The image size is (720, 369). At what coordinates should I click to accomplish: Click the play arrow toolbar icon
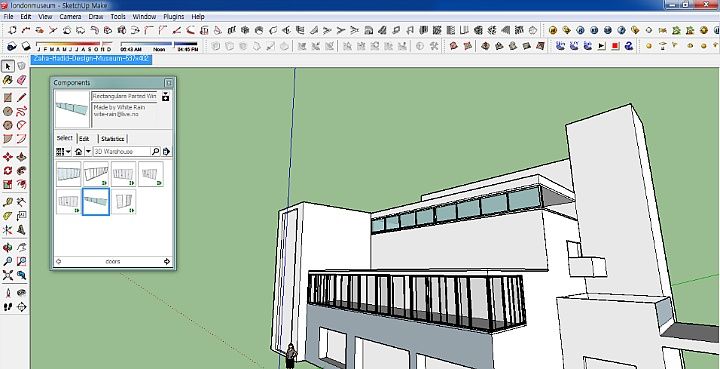(x=602, y=46)
